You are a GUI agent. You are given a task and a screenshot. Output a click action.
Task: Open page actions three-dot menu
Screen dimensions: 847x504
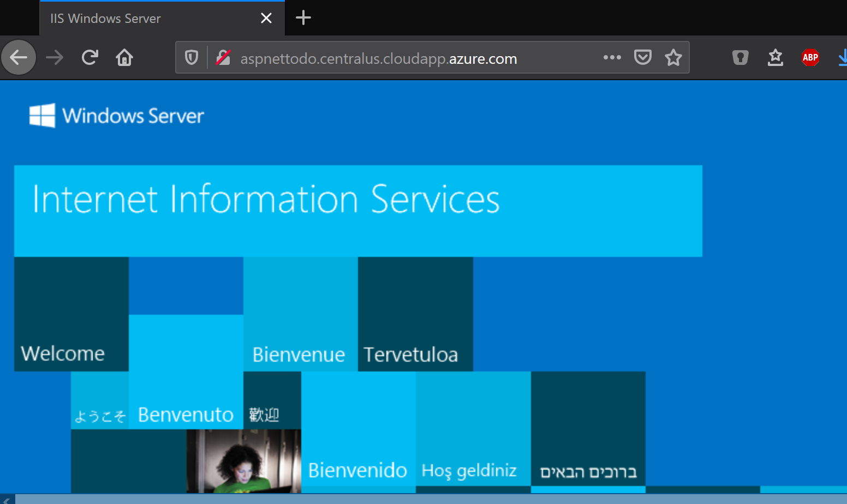612,57
